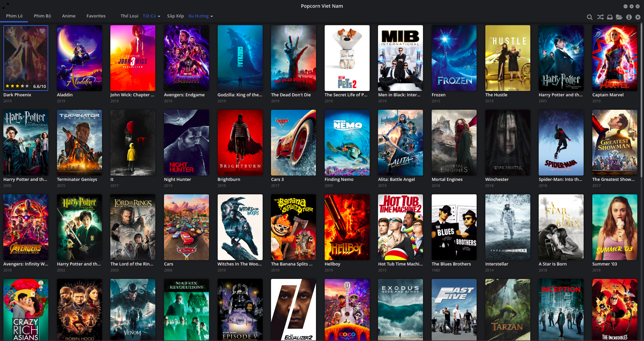
Task: Open the watchlist inbox icon
Action: (x=610, y=17)
